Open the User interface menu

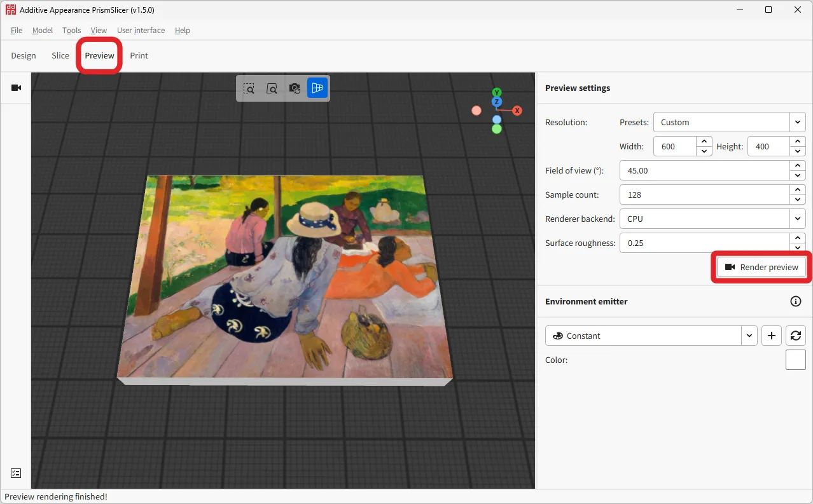click(141, 30)
